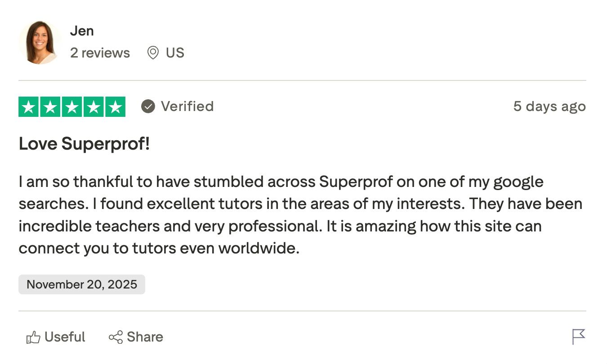The width and height of the screenshot is (607, 364).
Task: Open the review titled Love Superprof!
Action: [x=85, y=143]
